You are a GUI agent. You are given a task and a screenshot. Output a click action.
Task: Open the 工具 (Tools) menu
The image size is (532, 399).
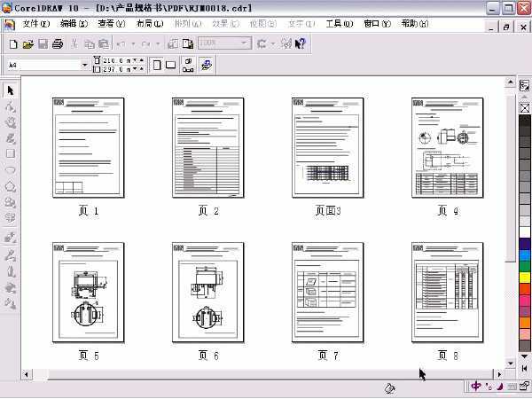[340, 24]
